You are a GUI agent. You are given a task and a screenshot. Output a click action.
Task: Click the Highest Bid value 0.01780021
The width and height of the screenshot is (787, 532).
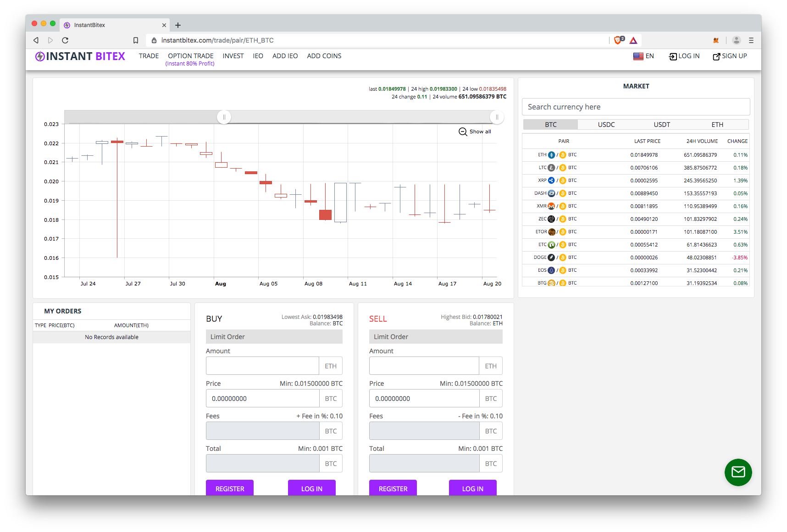pyautogui.click(x=488, y=317)
